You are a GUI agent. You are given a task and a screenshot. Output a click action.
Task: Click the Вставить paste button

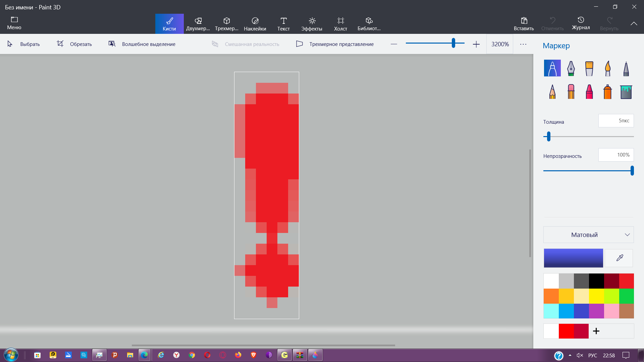click(x=524, y=24)
